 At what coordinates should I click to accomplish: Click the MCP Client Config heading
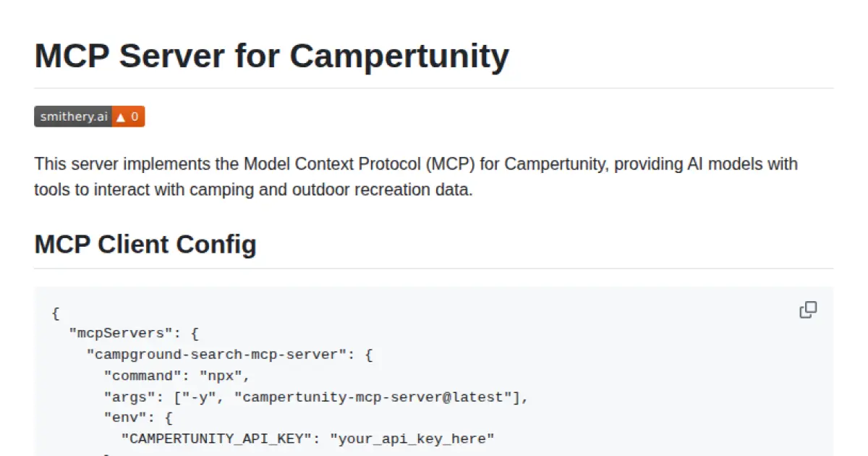[x=145, y=245]
